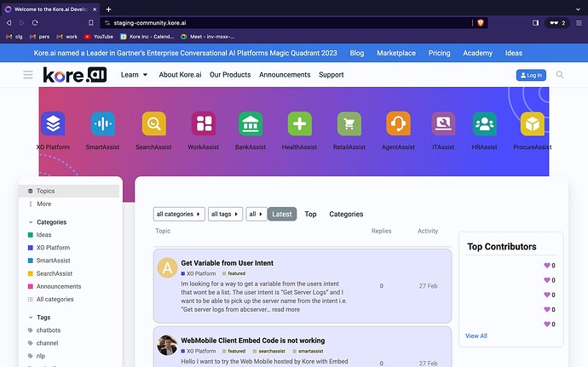Open the browser main menu icon
Viewport: 588px width, 367px height.
579,23
